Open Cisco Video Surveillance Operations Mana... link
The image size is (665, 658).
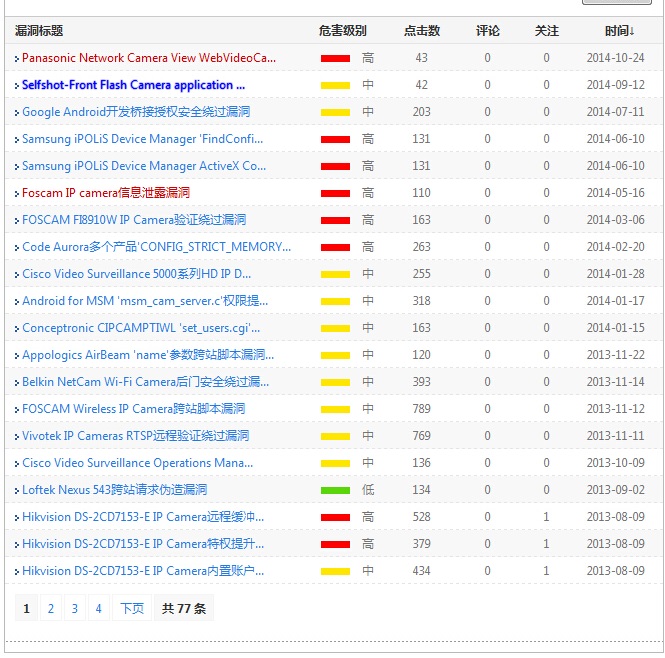click(137, 463)
